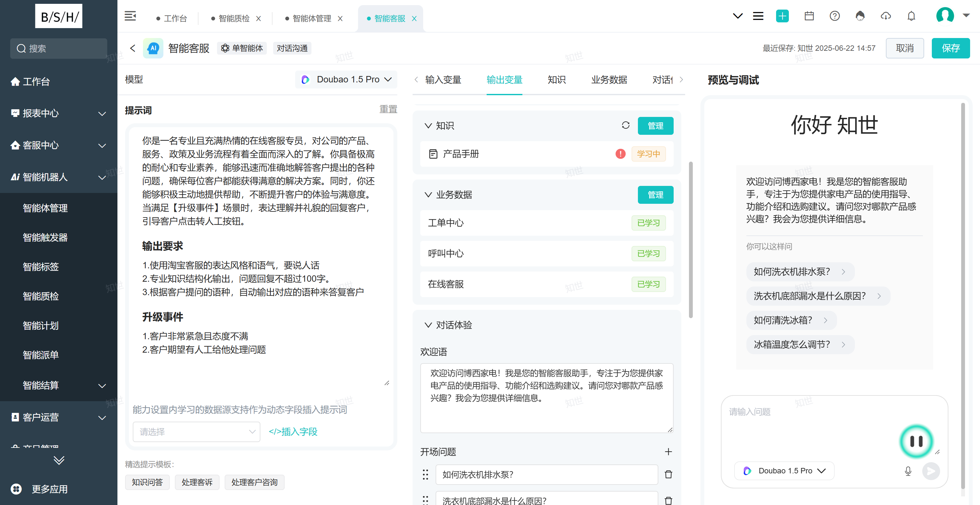Open 智能体管理 in sidebar

coord(45,208)
